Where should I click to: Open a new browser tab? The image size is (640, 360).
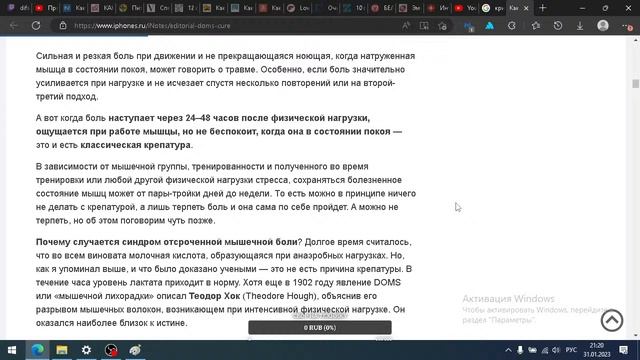[542, 8]
